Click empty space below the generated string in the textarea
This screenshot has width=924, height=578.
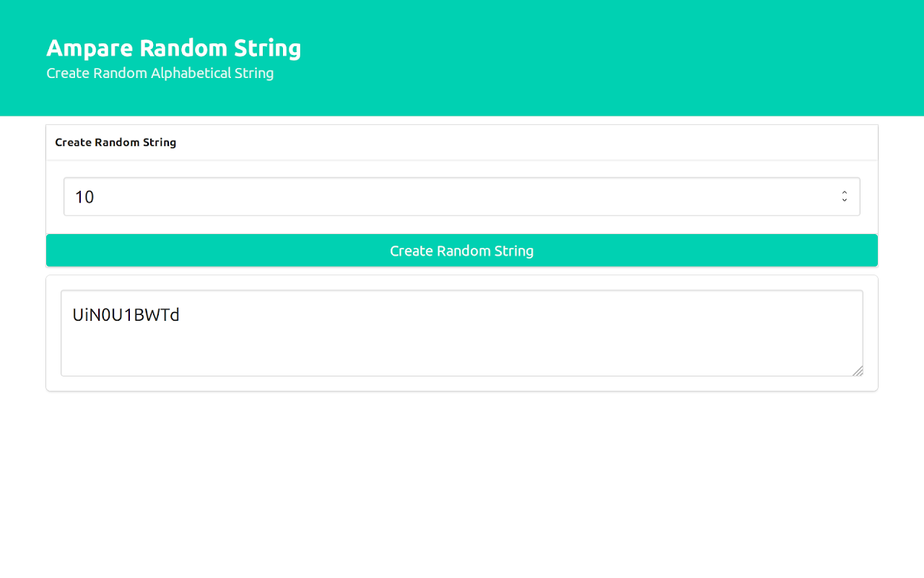coord(462,354)
